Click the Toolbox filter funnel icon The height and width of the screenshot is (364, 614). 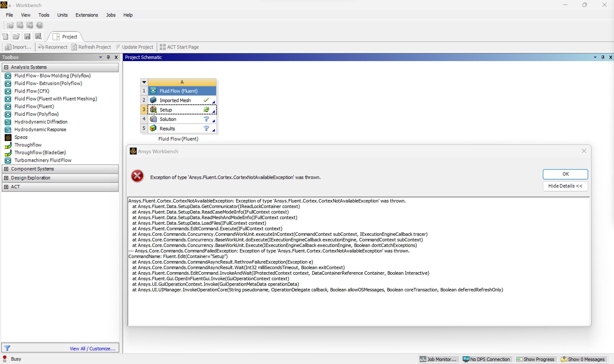pos(7,348)
